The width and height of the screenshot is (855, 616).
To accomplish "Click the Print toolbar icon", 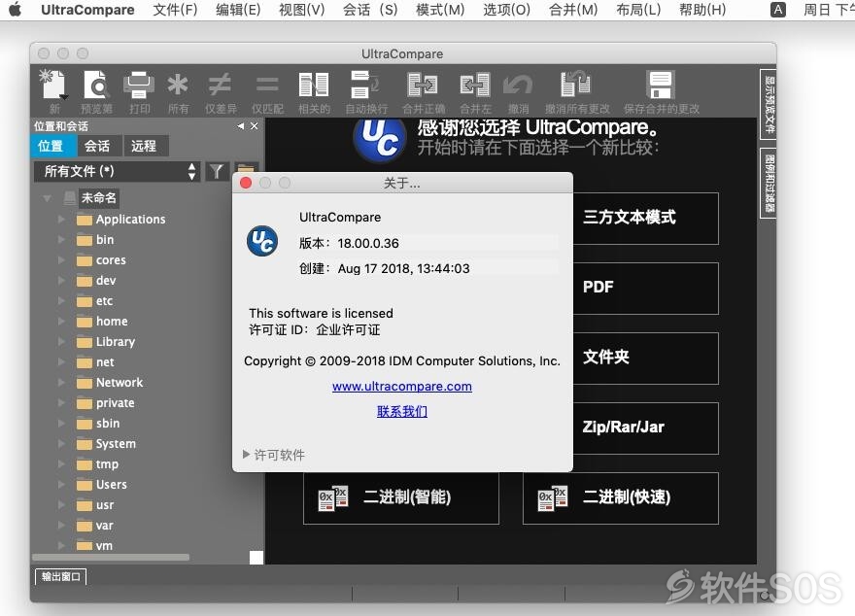I will 139,86.
